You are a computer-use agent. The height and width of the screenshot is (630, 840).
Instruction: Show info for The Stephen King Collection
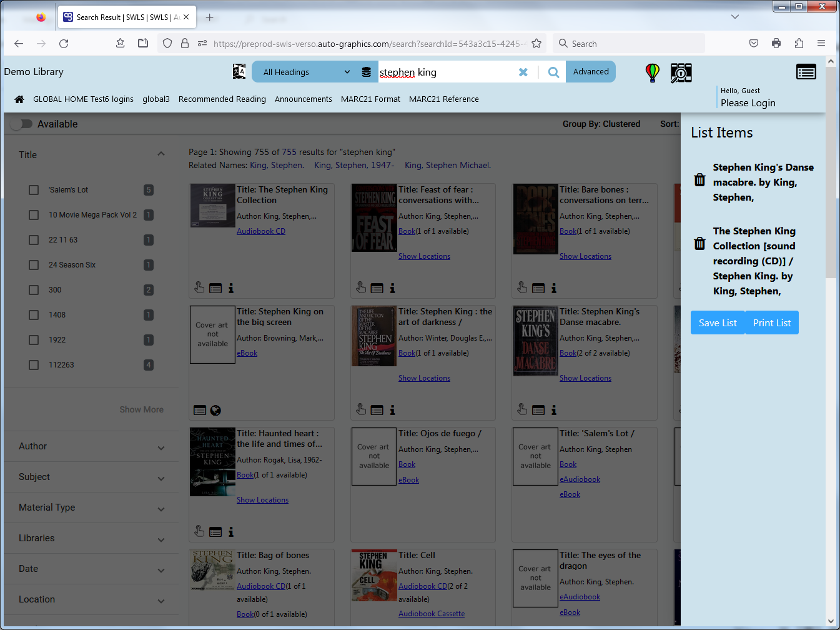point(231,288)
